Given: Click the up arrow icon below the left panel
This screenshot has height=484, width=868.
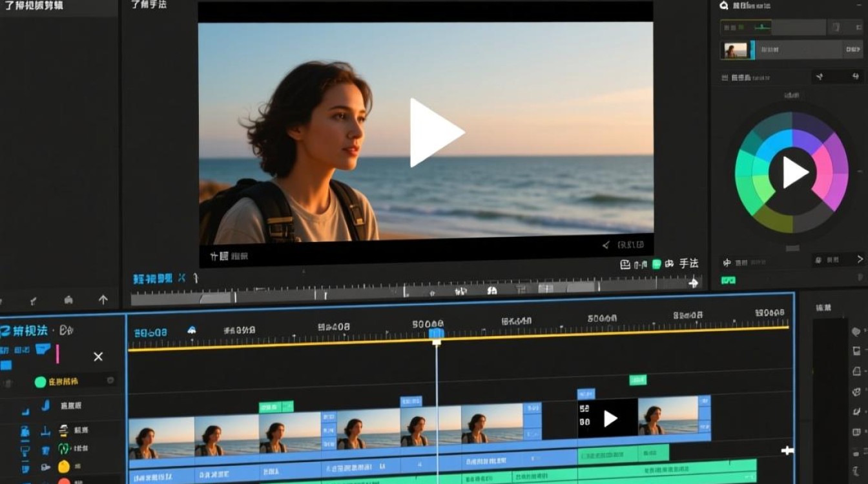Looking at the screenshot, I should click(x=103, y=300).
